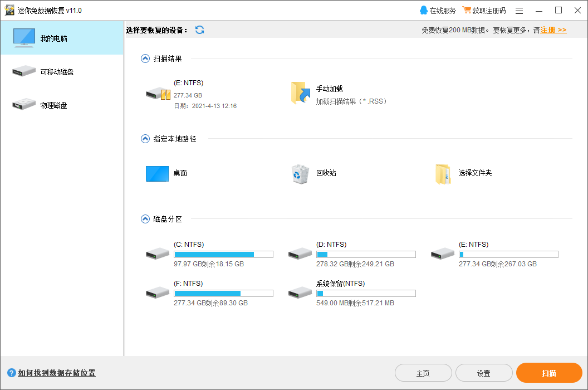Open the hamburger menu at top right
The width and height of the screenshot is (588, 390).
518,10
